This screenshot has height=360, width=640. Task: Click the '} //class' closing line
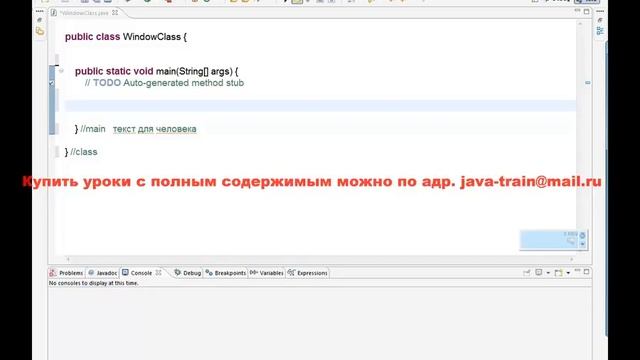(81, 152)
